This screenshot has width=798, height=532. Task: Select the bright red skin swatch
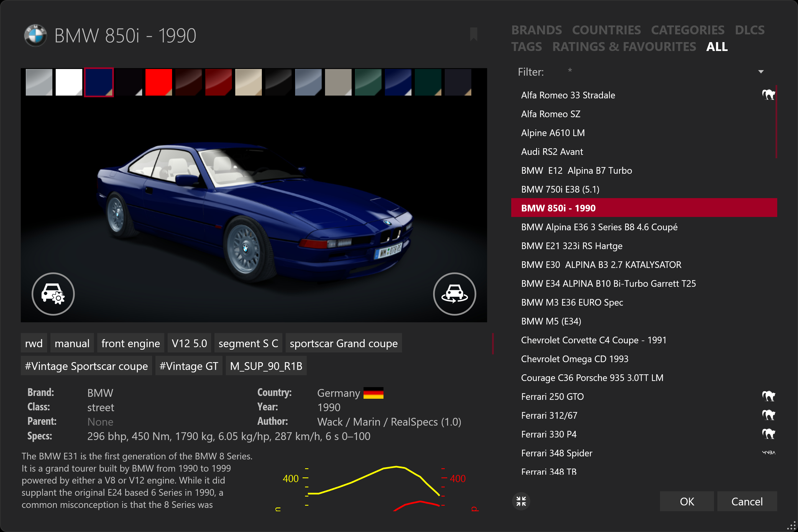(x=159, y=82)
